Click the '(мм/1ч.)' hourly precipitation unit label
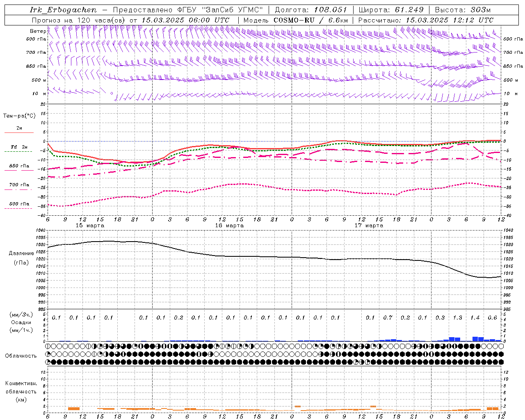The width and height of the screenshot is (525, 420). [21, 330]
